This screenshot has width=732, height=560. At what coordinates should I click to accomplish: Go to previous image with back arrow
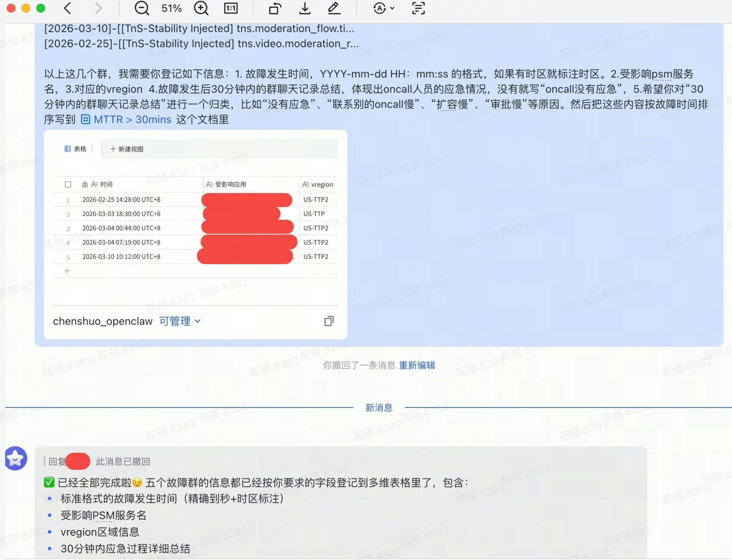(67, 8)
